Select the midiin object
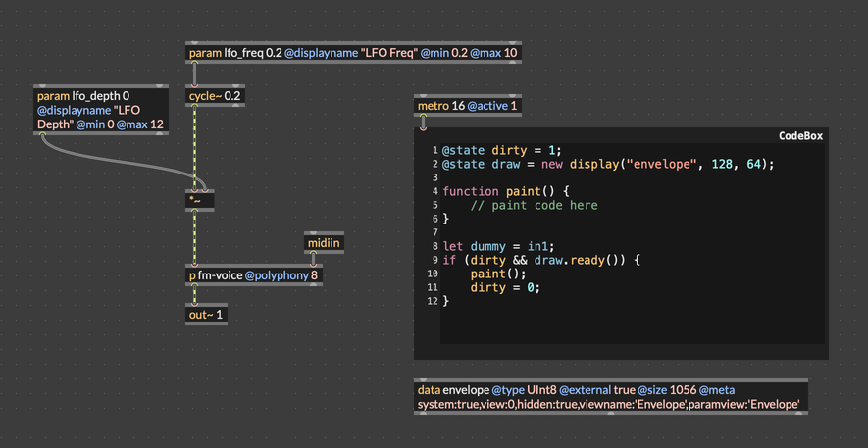This screenshot has width=868, height=448. tap(325, 243)
